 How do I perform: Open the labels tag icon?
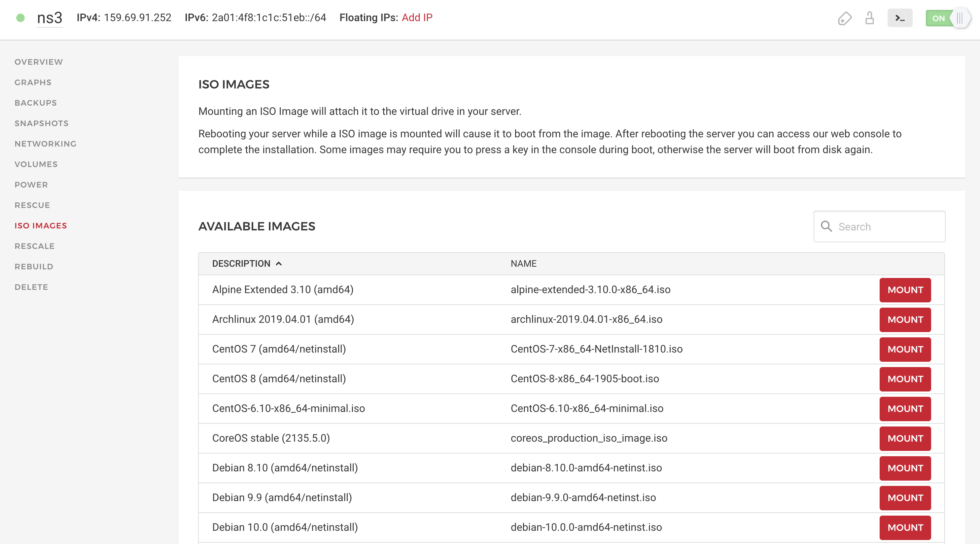(x=844, y=18)
